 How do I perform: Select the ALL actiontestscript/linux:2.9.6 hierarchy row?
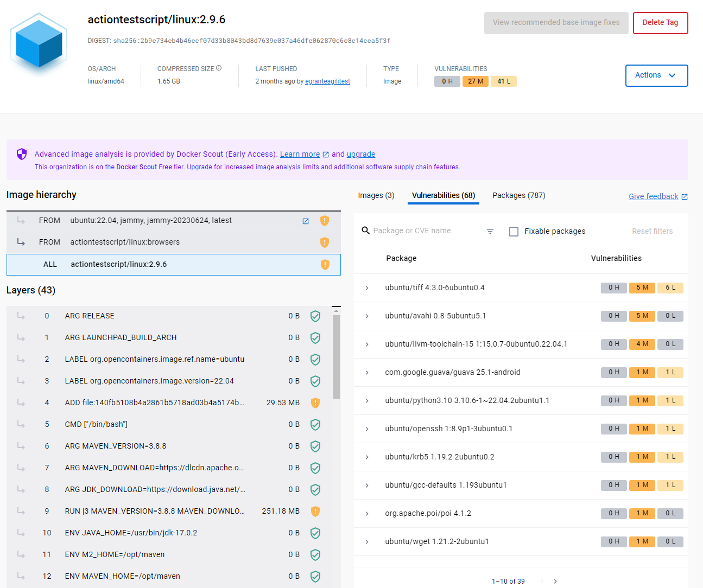(x=174, y=265)
